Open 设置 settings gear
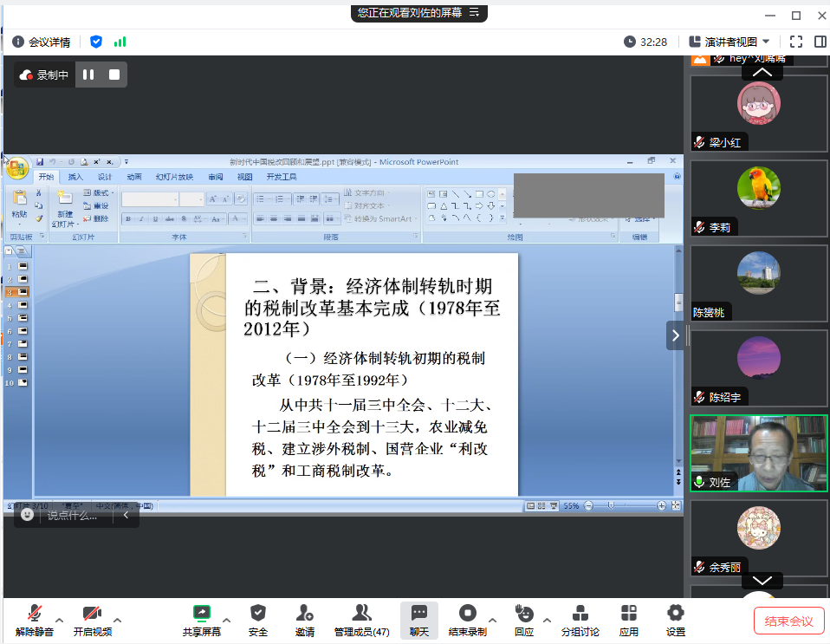This screenshot has height=644, width=830. click(676, 620)
